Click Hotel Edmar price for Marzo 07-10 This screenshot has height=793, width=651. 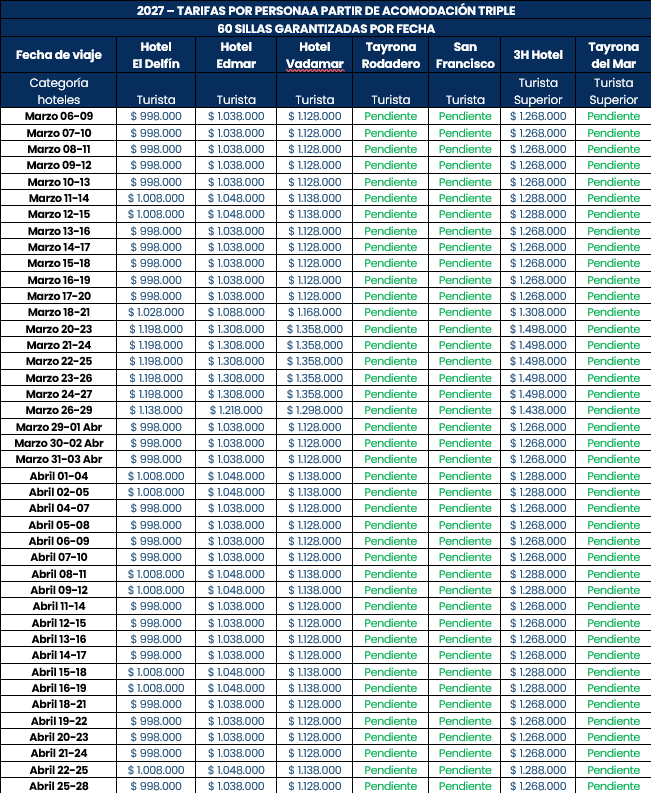click(x=236, y=133)
